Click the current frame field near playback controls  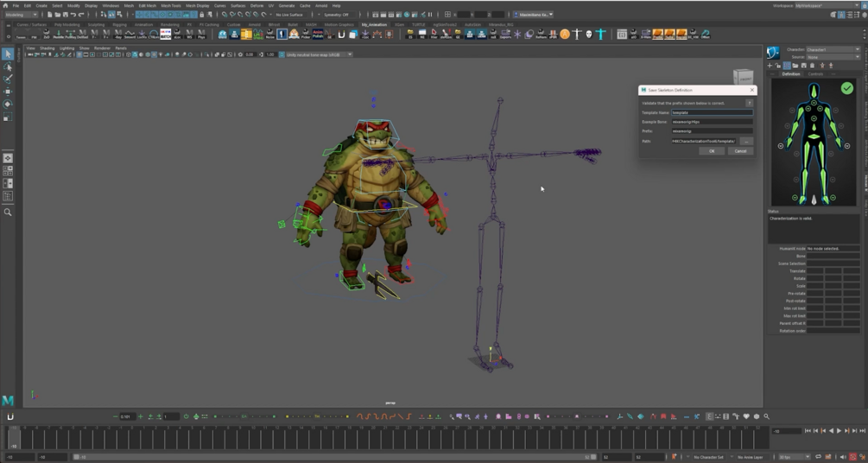(x=787, y=431)
